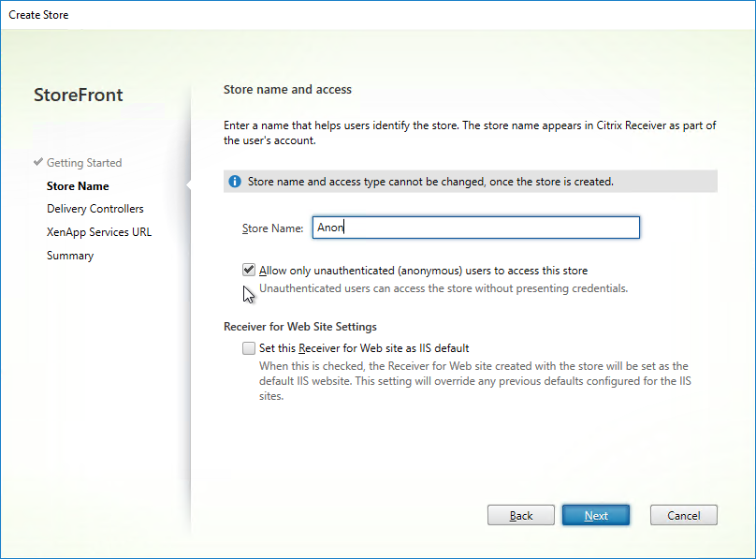Click the blue information icon in the notice bar

coord(235,182)
